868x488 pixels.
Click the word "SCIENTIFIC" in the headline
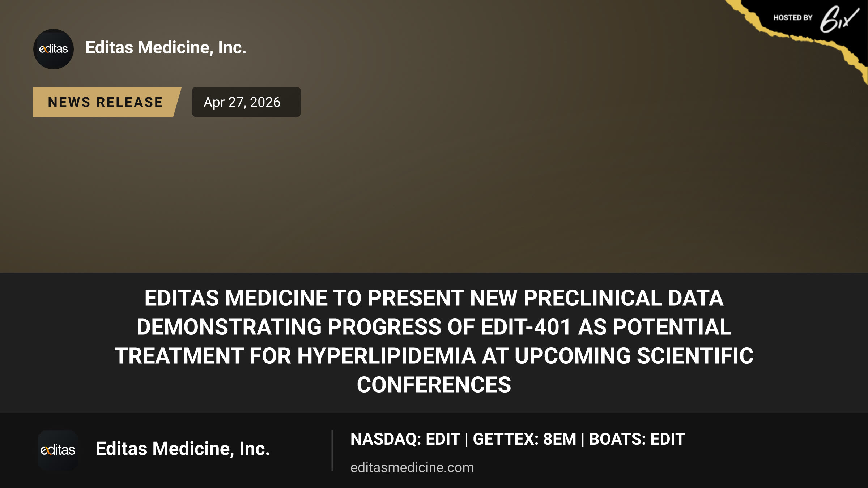point(695,356)
